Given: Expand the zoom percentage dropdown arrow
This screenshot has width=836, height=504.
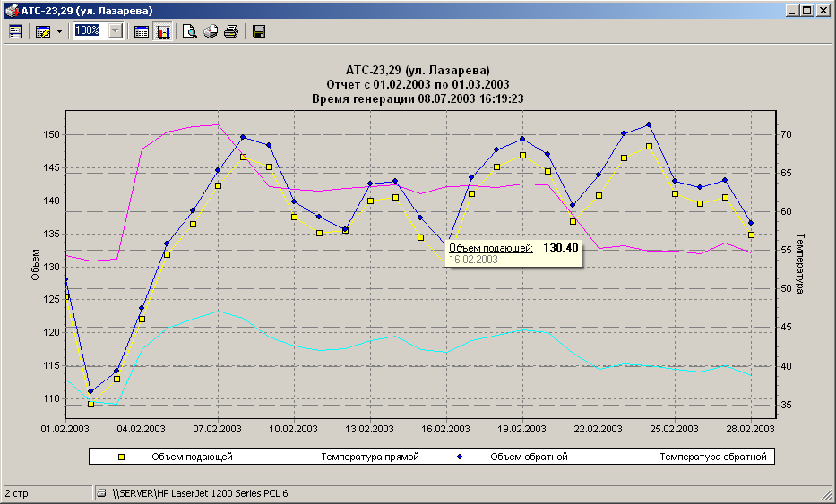Looking at the screenshot, I should (x=116, y=31).
